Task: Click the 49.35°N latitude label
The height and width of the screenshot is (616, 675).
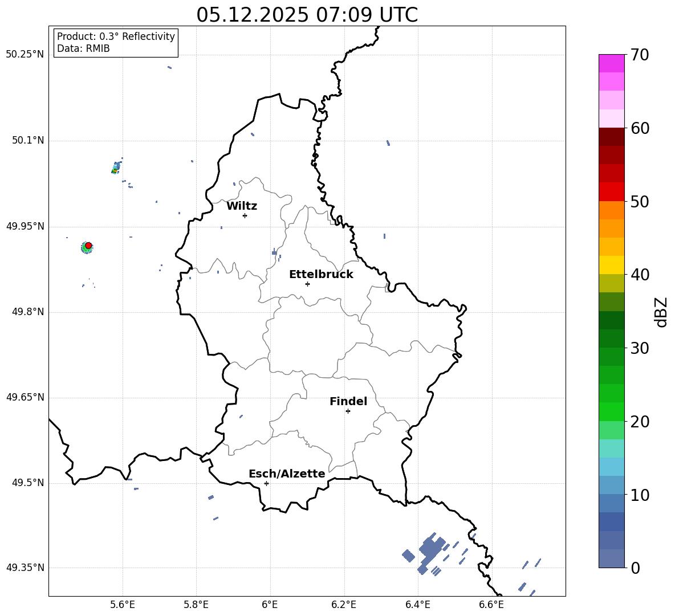Action: 25,568
